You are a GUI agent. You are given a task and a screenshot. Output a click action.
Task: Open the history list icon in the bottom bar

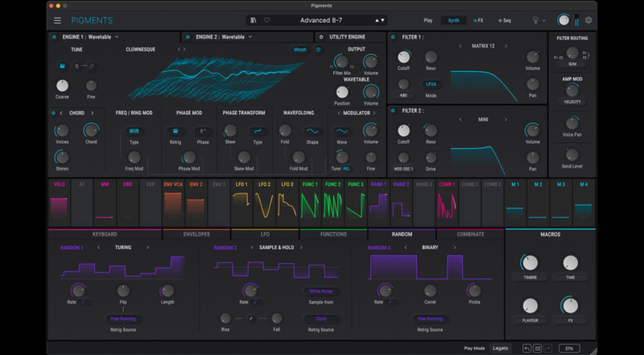[x=538, y=348]
